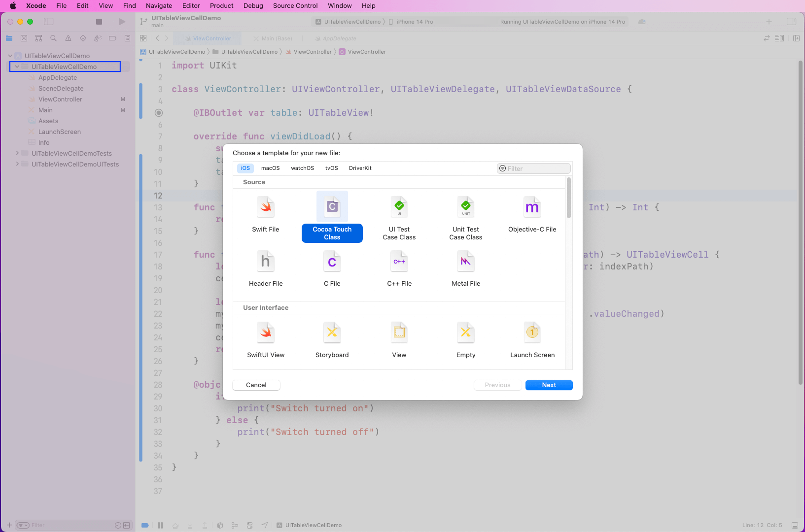
Task: Collapse the UITableViewCellDemo project root
Action: (10, 56)
